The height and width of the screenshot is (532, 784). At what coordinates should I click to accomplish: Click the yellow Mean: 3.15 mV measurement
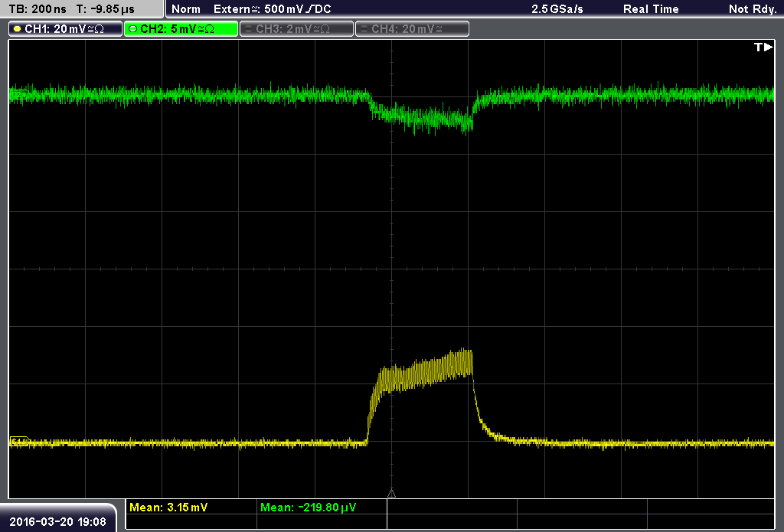tap(168, 508)
